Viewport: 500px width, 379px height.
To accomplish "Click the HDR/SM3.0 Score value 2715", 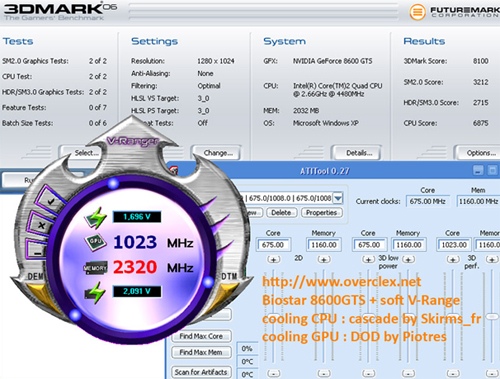I will [480, 103].
